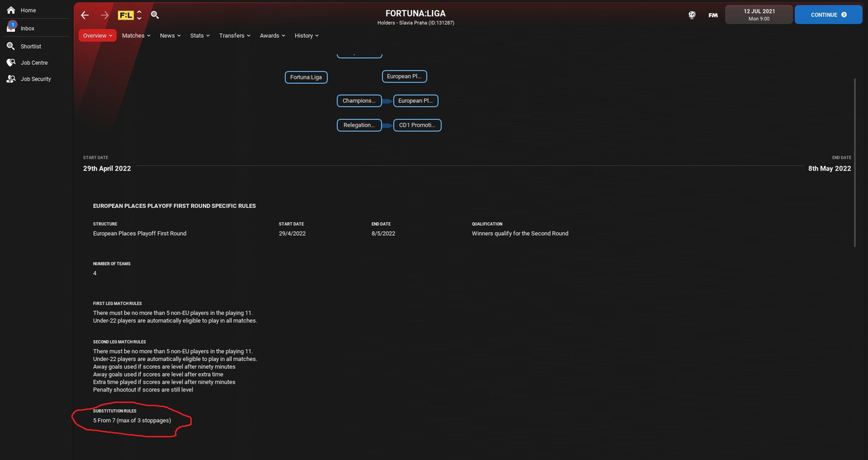The width and height of the screenshot is (868, 460).
Task: Click the Shortlist magnifier icon in sidebar
Action: coord(11,46)
